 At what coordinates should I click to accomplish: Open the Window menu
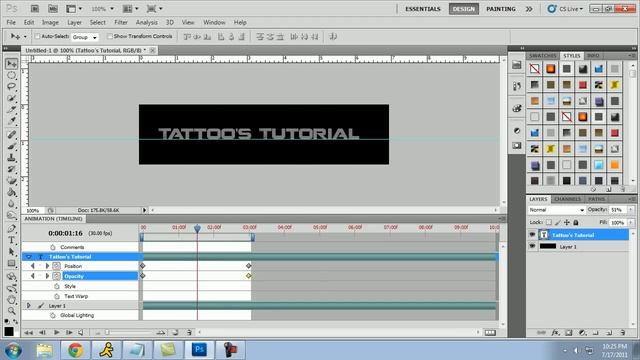214,22
